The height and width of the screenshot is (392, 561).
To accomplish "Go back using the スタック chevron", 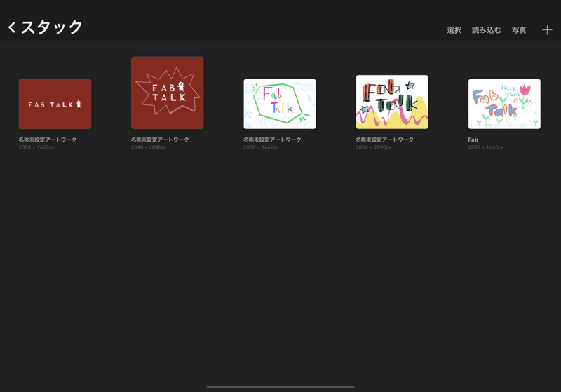I will click(x=12, y=27).
